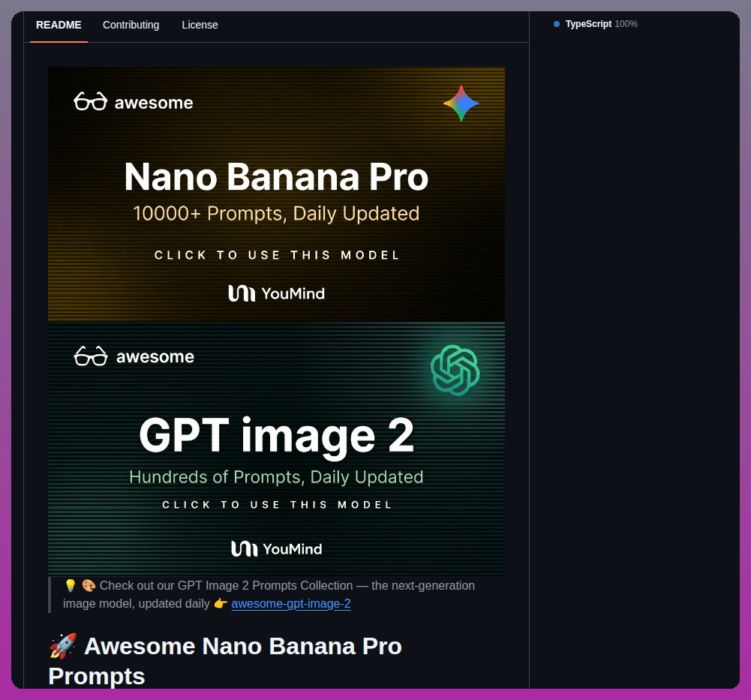This screenshot has height=700, width=751.
Task: Click the pointing hand emoji
Action: [x=221, y=604]
